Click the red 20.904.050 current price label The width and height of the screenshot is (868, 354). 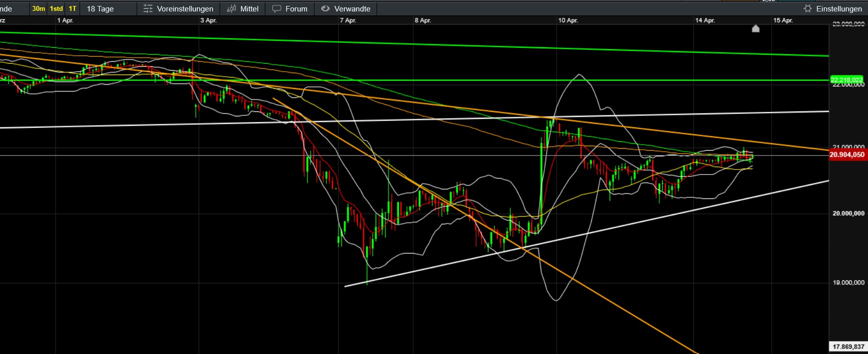847,155
